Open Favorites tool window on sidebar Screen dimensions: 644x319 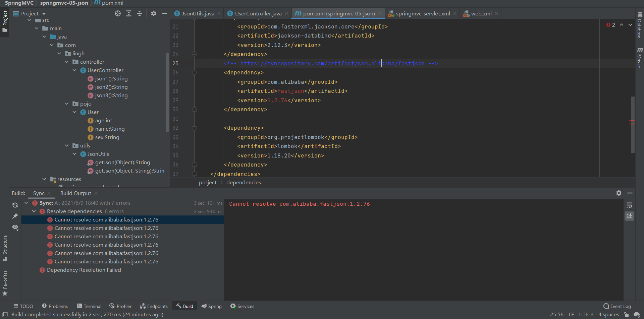[x=5, y=283]
